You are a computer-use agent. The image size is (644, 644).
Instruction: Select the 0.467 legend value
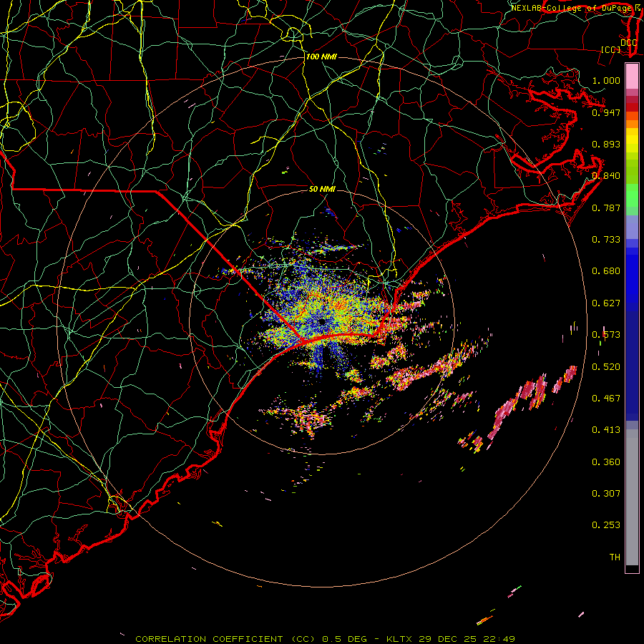point(606,399)
